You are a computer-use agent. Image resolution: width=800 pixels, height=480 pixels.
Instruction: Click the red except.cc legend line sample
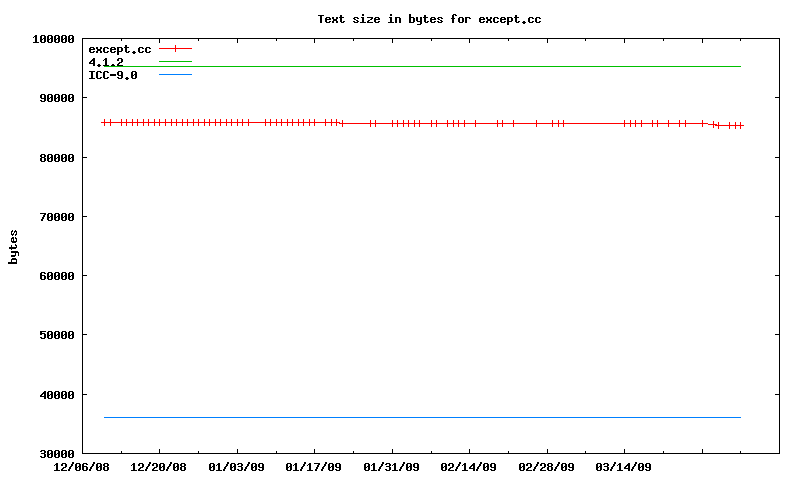click(175, 48)
